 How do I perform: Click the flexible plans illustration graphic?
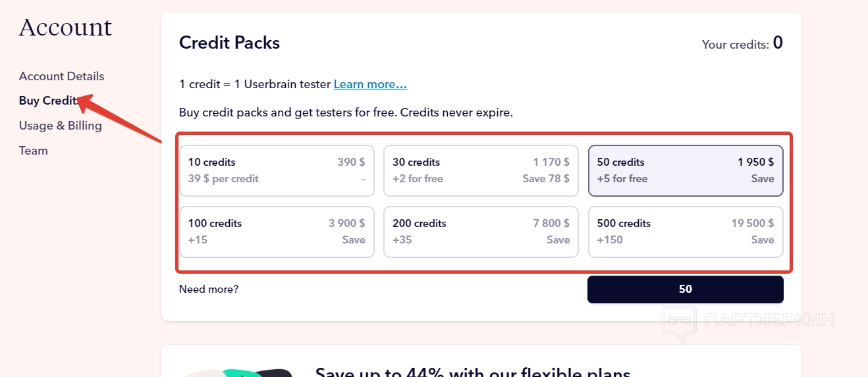pos(237,372)
